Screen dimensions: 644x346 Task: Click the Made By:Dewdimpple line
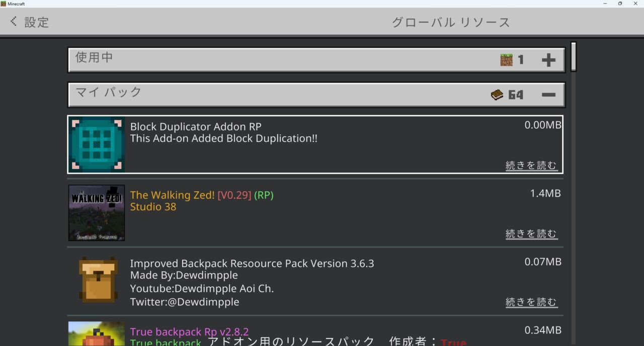(184, 276)
